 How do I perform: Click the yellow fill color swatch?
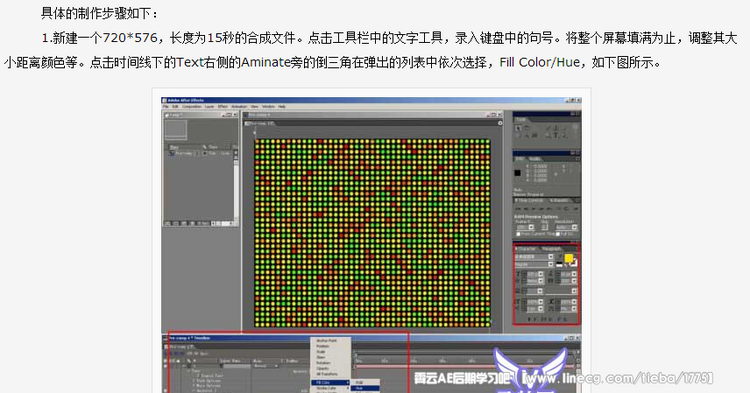click(569, 259)
